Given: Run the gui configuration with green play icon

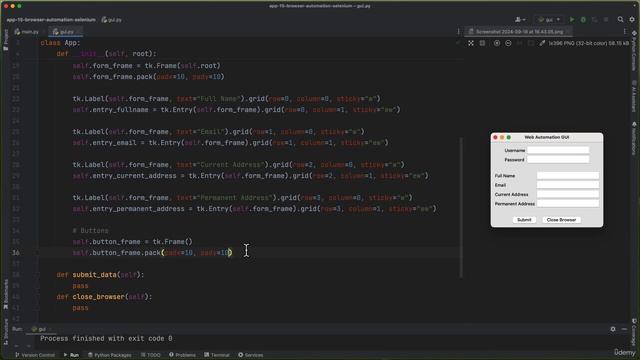Looking at the screenshot, I should tap(572, 20).
